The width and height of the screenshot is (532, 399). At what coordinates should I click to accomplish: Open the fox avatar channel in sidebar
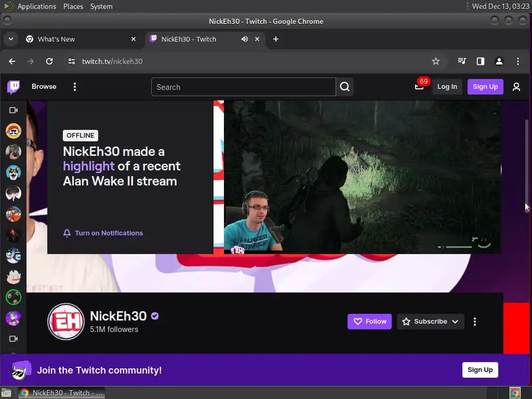[x=14, y=172]
